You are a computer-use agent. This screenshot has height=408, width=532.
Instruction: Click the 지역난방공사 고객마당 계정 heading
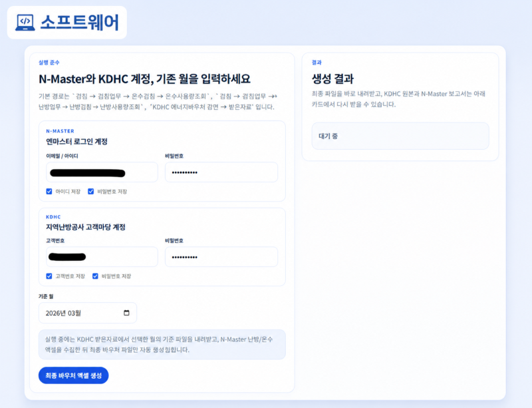click(x=86, y=227)
